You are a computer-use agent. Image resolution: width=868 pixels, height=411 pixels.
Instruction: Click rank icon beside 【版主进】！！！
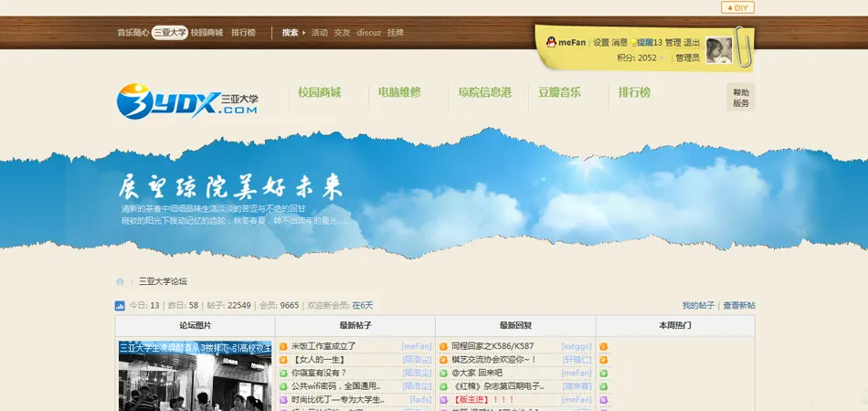[443, 399]
